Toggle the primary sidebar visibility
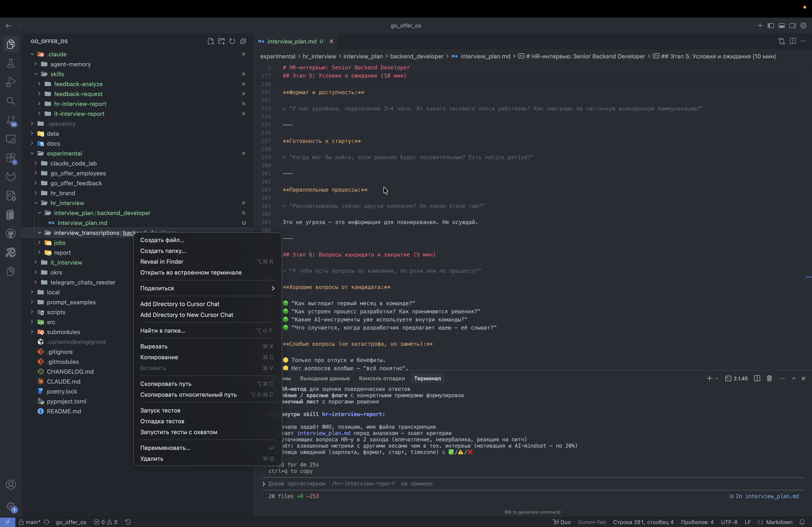 pos(771,25)
